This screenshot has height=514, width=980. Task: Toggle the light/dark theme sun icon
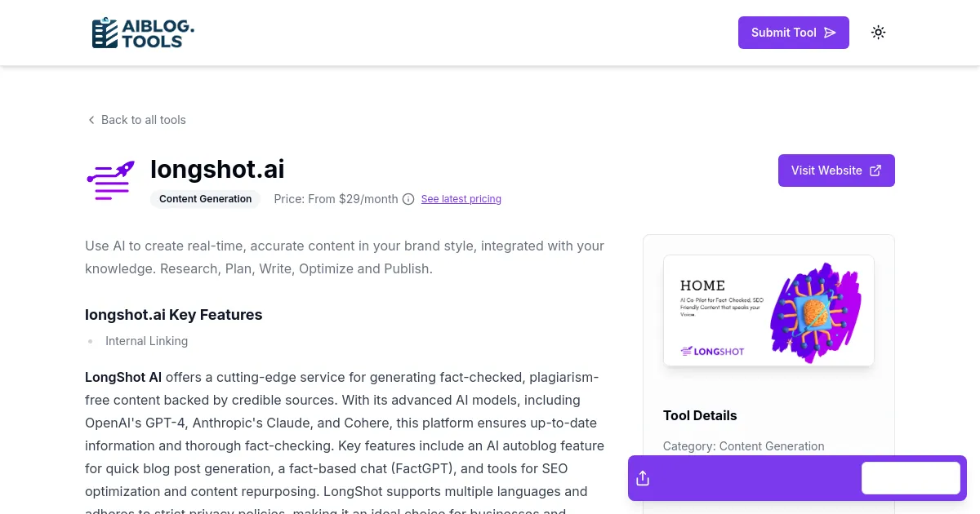tap(878, 33)
